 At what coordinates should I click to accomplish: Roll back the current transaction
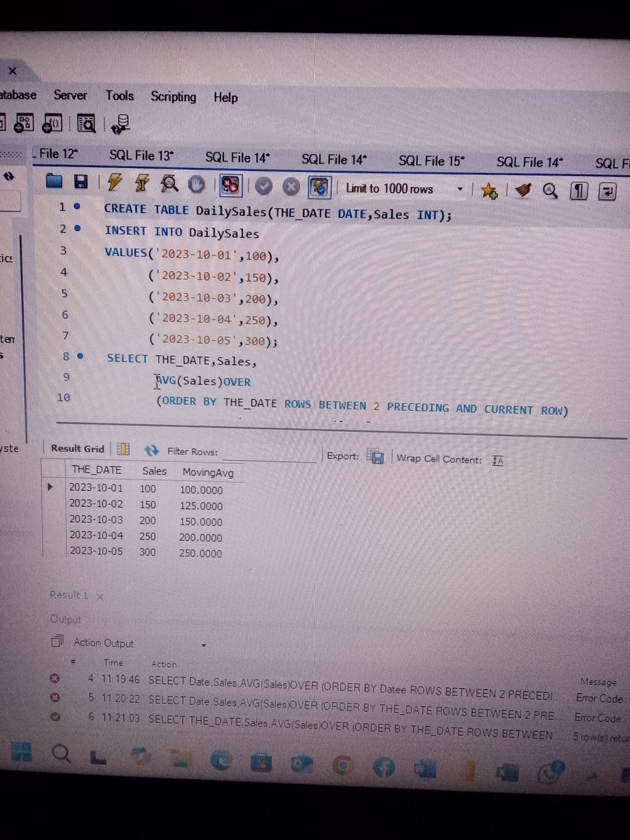[290, 186]
